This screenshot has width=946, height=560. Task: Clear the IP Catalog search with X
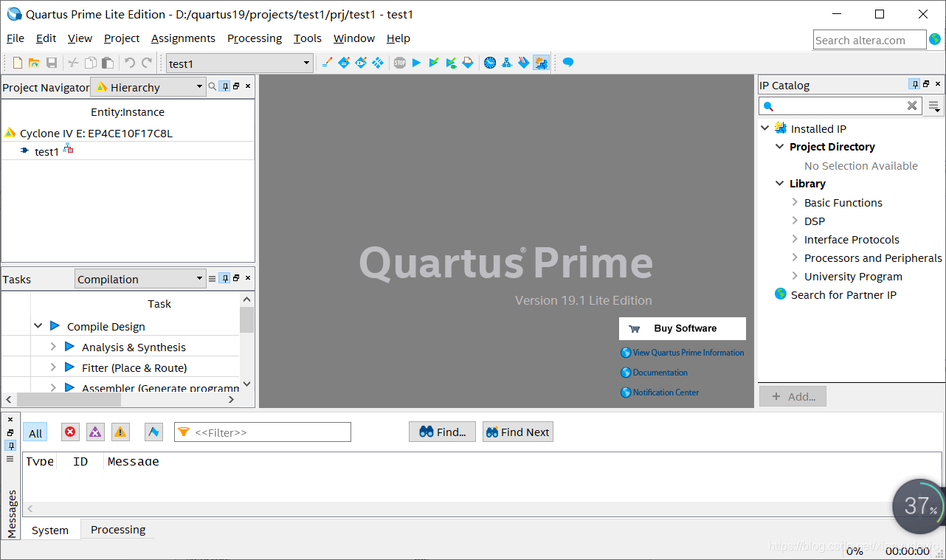pyautogui.click(x=912, y=106)
